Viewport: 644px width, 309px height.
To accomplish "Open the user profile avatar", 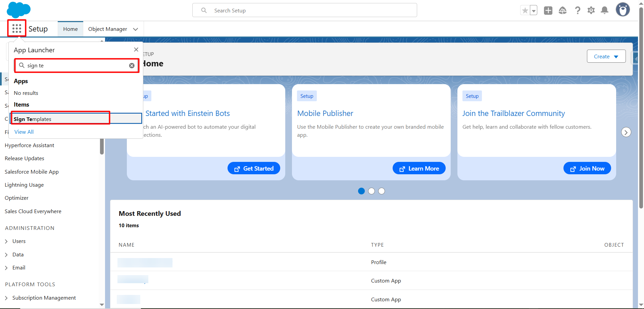I will click(x=623, y=10).
